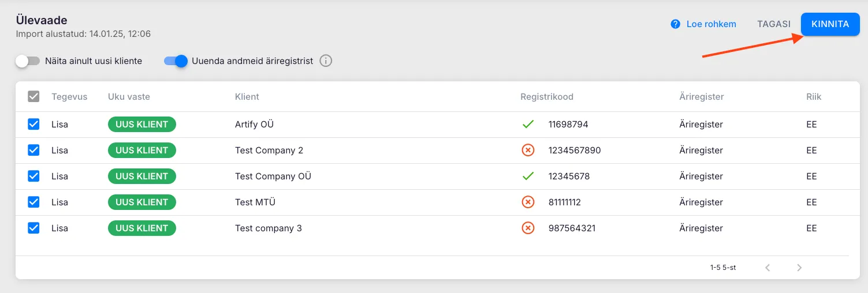The height and width of the screenshot is (293, 868).
Task: Click the question mark help icon
Action: click(675, 24)
